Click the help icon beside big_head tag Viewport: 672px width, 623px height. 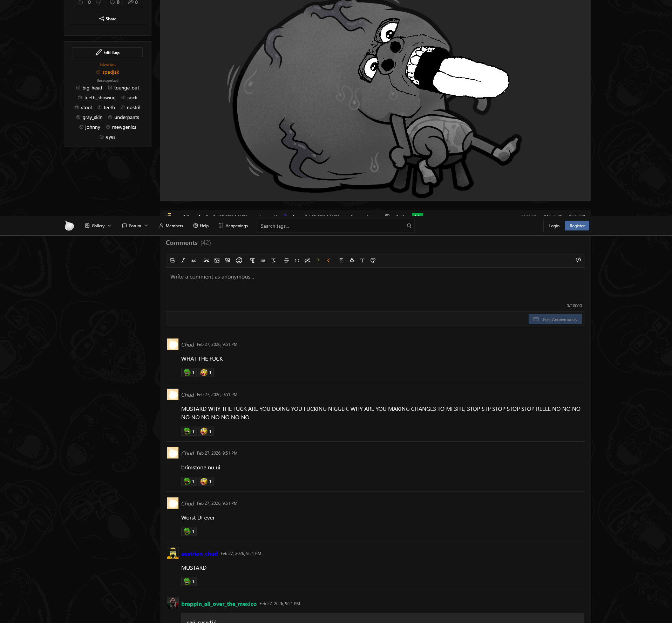point(78,88)
